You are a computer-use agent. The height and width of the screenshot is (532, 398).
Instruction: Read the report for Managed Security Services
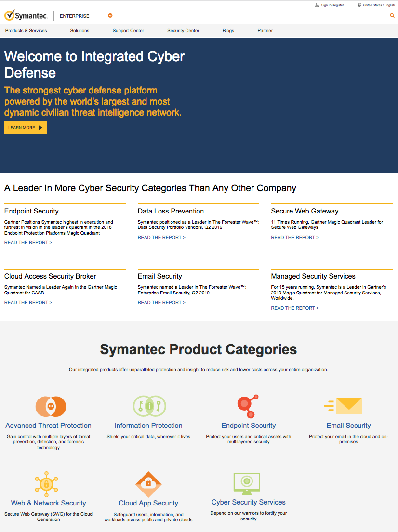coord(295,308)
